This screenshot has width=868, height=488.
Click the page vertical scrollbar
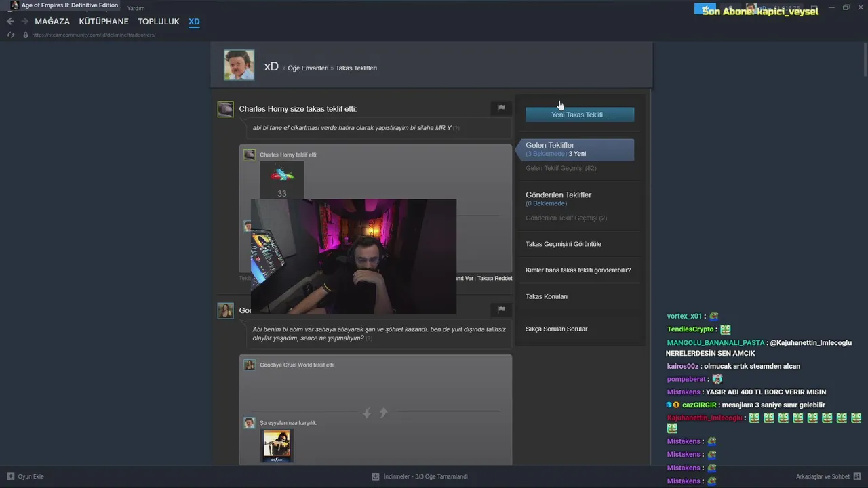pyautogui.click(x=865, y=61)
